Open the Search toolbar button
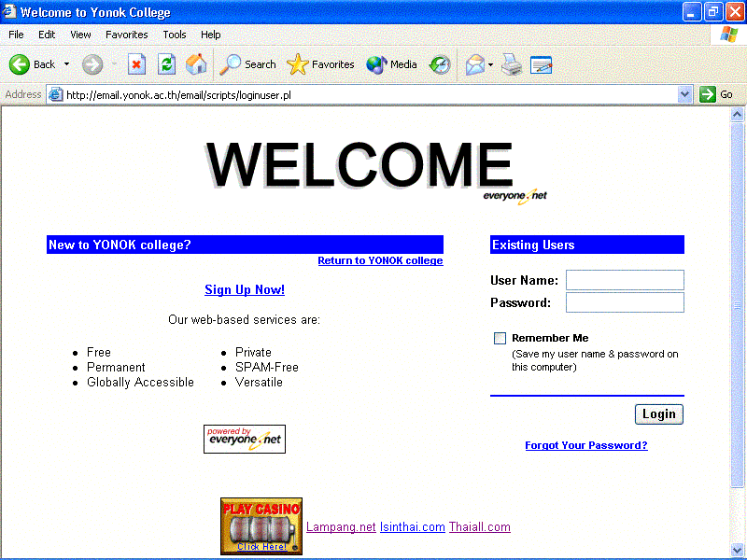This screenshot has height=560, width=747. 248,64
